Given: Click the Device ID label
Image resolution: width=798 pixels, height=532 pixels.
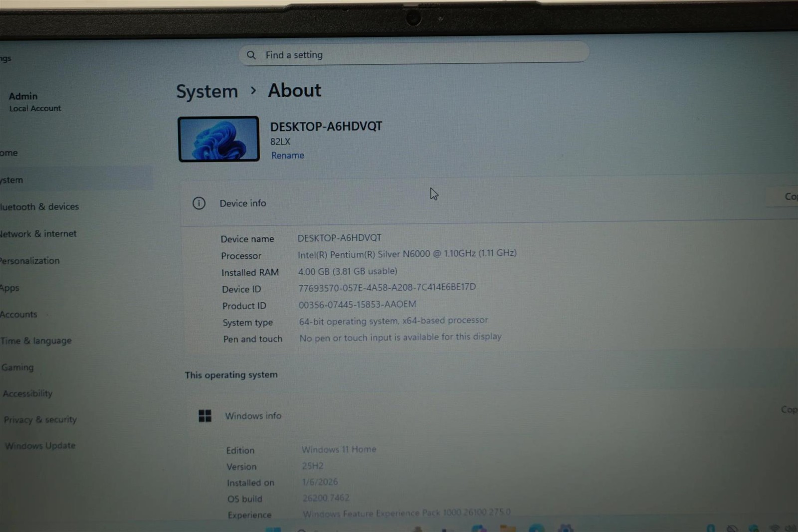Looking at the screenshot, I should tap(241, 289).
